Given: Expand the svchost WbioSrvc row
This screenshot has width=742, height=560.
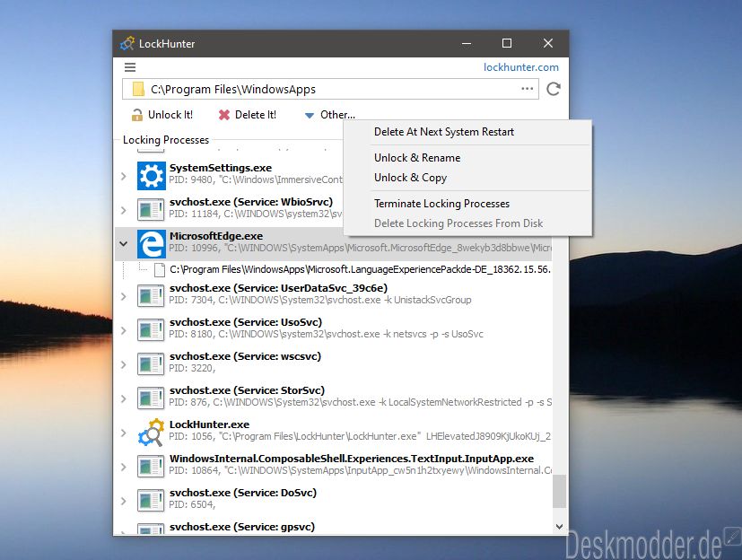Looking at the screenshot, I should (x=124, y=210).
